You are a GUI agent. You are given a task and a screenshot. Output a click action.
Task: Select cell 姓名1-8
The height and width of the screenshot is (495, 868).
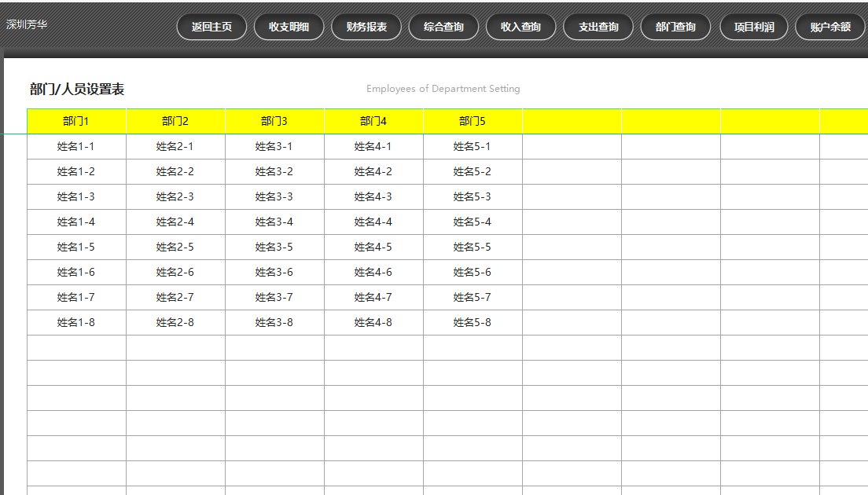click(76, 322)
